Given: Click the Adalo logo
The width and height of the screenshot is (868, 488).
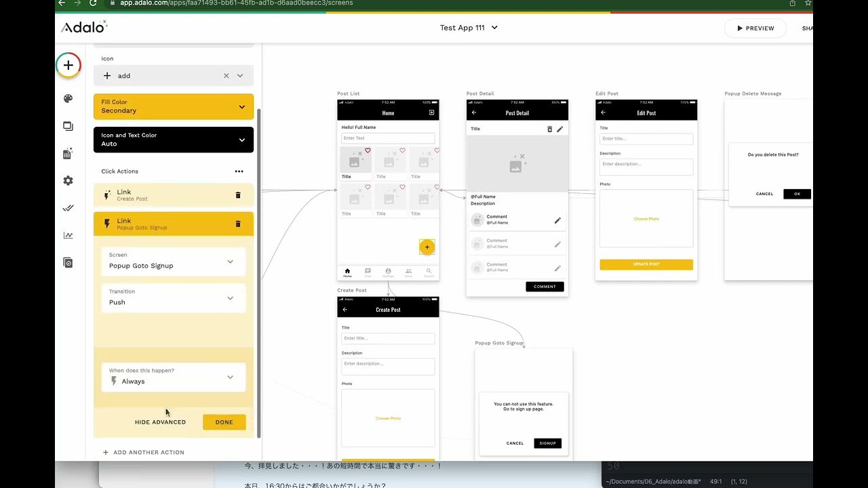Looking at the screenshot, I should 84,27.
